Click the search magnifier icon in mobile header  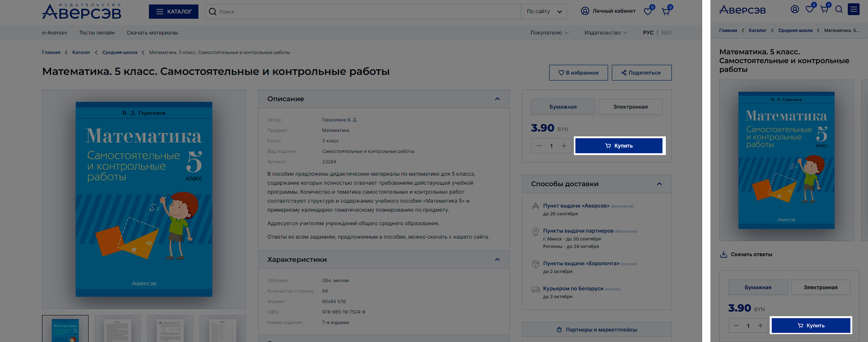point(839,9)
